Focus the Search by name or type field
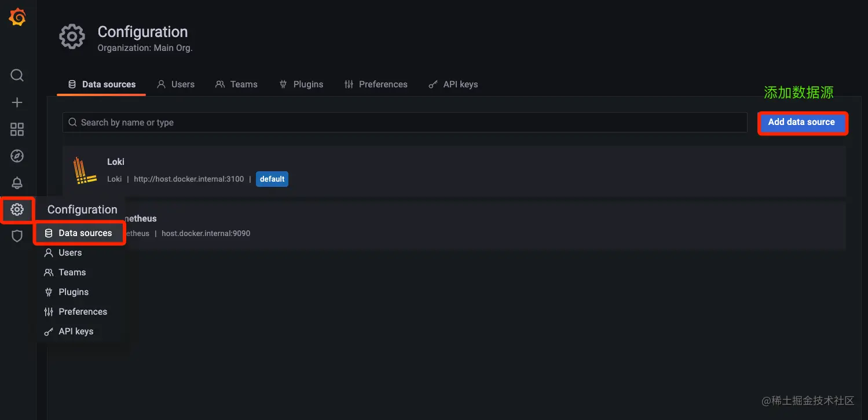The width and height of the screenshot is (868, 420). coord(405,123)
